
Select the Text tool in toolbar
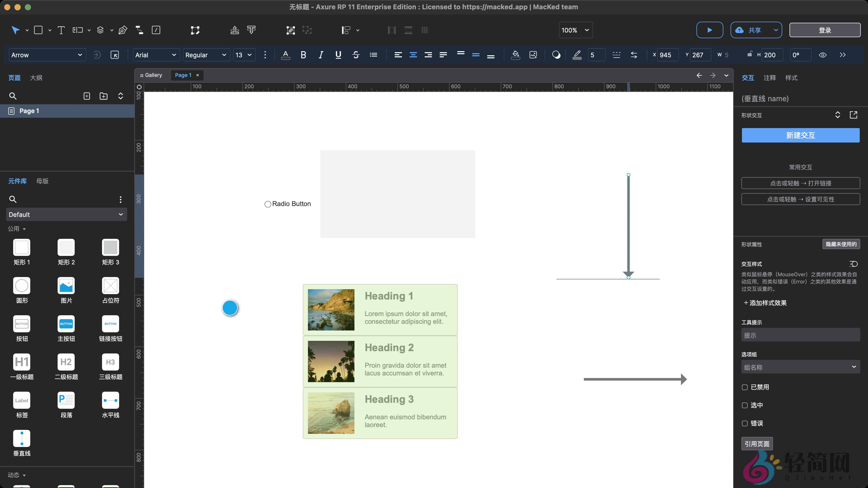coord(61,30)
